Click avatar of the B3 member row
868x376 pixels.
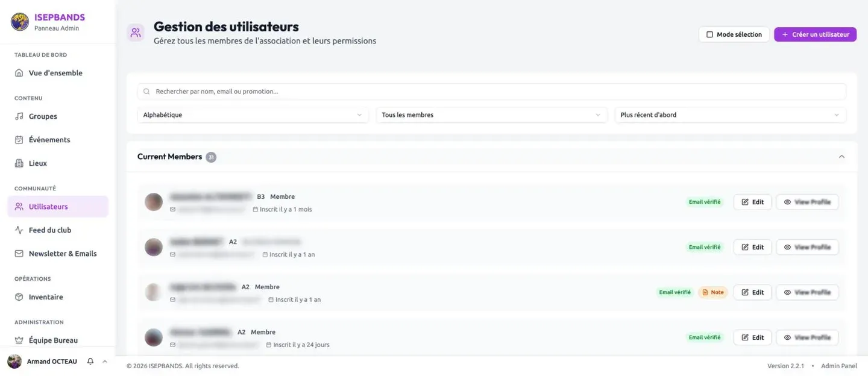pos(154,202)
